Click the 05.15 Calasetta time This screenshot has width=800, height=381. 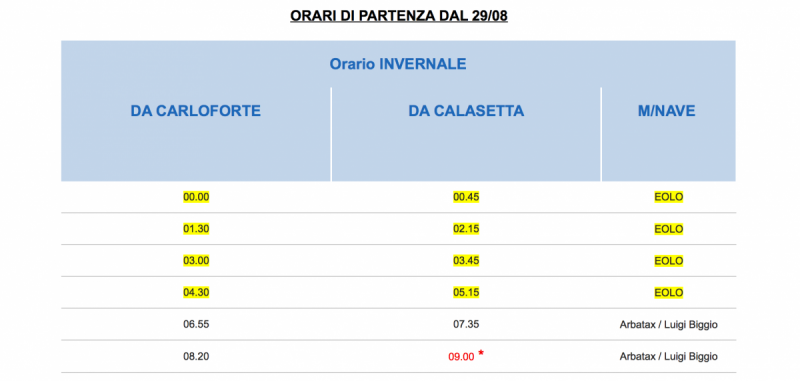click(466, 293)
